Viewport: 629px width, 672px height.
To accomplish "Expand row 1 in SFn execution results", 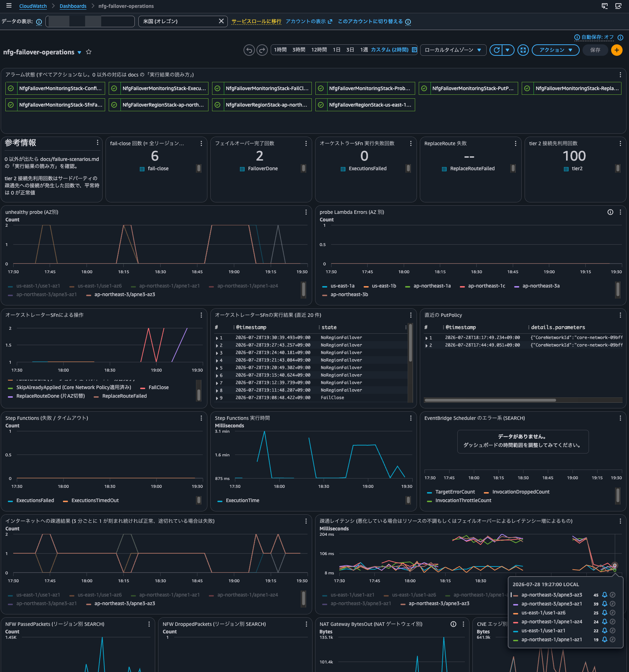I will (x=217, y=338).
